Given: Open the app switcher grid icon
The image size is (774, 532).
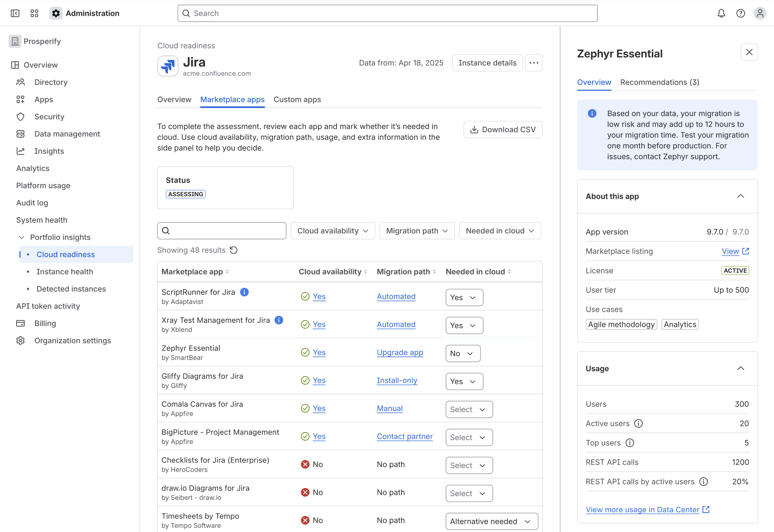Looking at the screenshot, I should [34, 13].
